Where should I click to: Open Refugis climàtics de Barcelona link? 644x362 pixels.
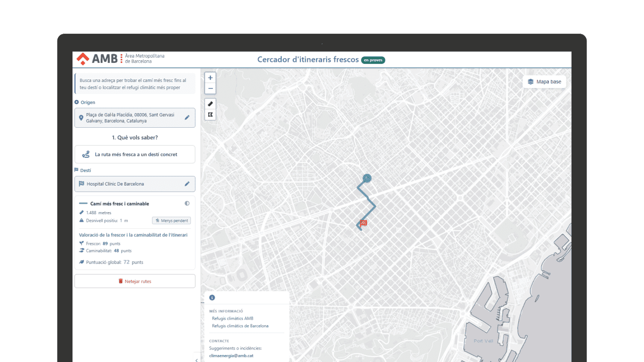pos(240,326)
